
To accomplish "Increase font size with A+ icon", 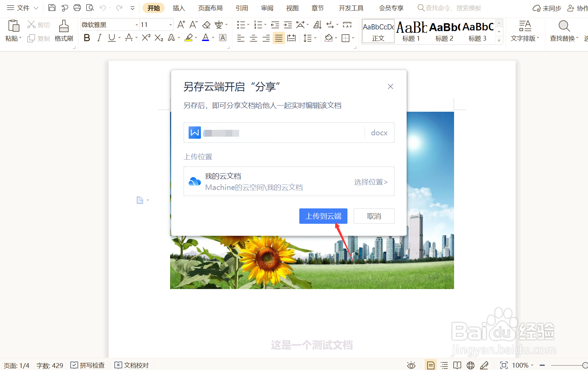I will coord(181,25).
